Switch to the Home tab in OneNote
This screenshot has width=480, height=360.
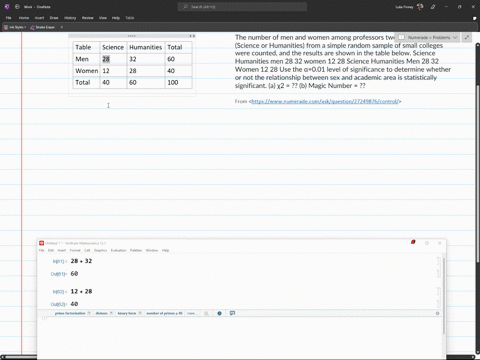pos(24,18)
